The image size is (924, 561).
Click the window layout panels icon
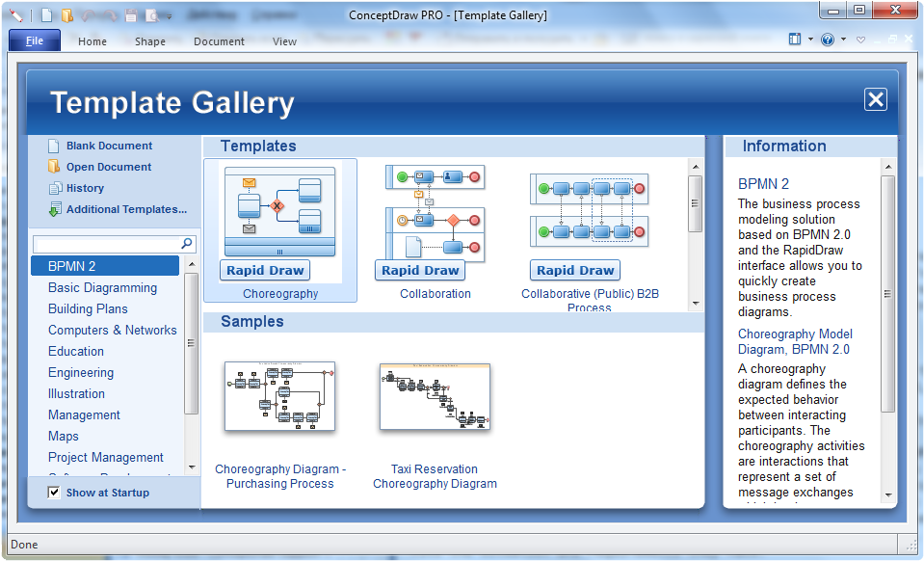795,39
